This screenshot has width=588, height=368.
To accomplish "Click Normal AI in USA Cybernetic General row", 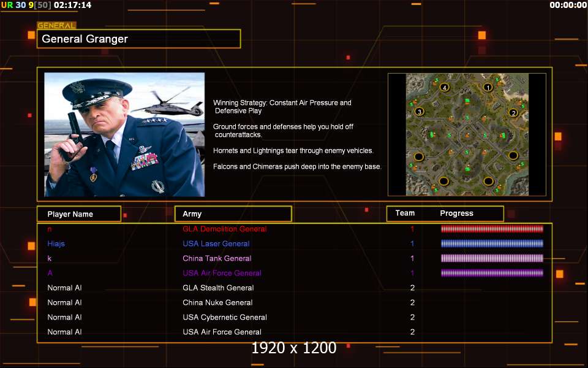I will [64, 317].
